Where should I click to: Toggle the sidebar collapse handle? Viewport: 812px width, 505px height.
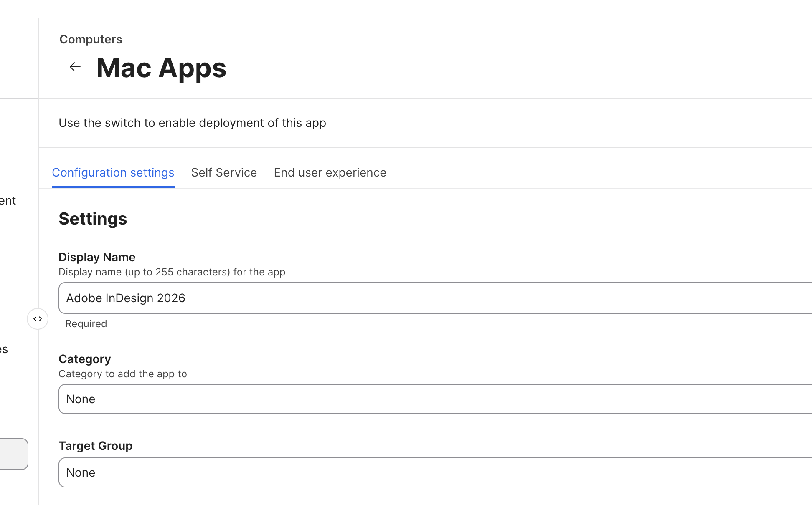point(38,319)
